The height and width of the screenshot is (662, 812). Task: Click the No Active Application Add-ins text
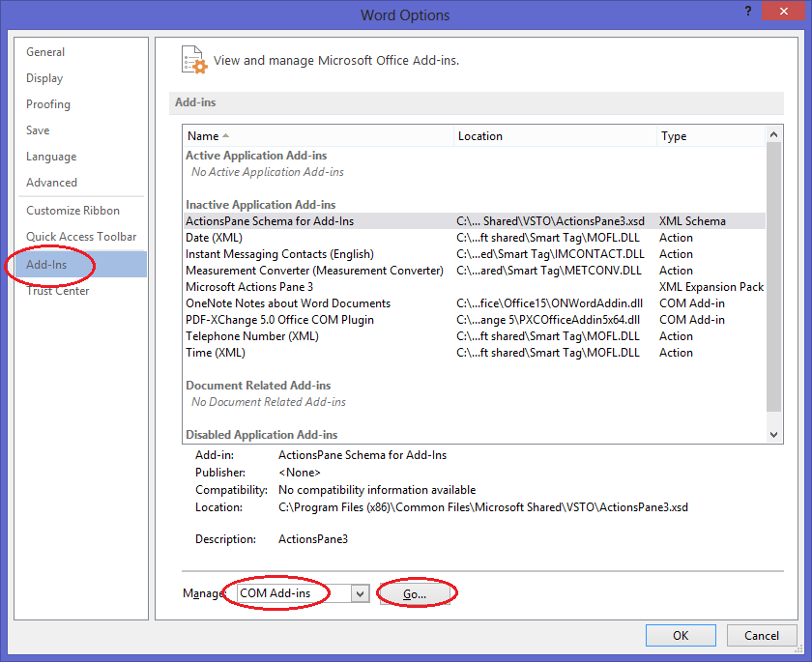tap(267, 172)
